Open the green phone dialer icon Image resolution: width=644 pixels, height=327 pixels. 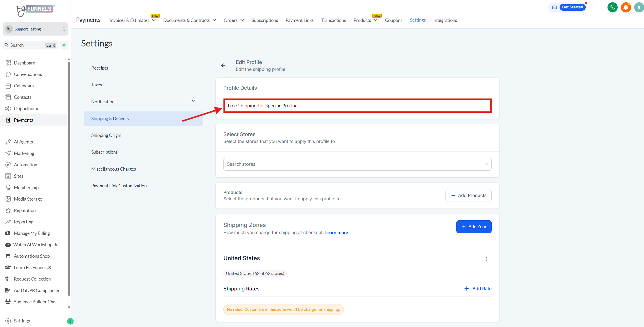click(612, 7)
